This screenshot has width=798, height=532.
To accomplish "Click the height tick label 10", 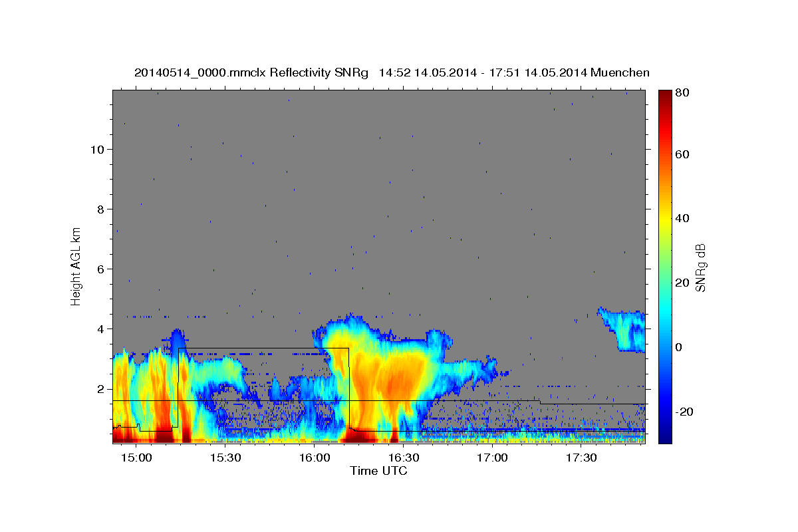I will [x=98, y=149].
